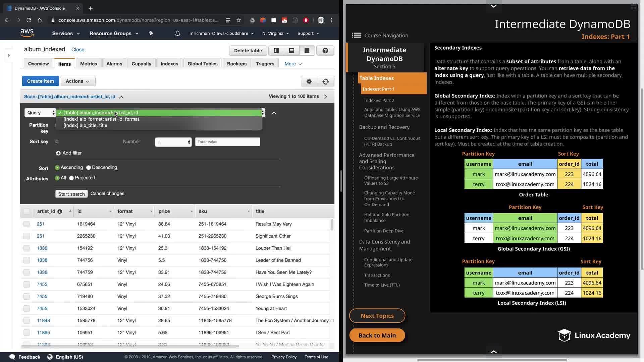This screenshot has height=362, width=644.
Task: Open the Actions dropdown button
Action: [x=78, y=81]
